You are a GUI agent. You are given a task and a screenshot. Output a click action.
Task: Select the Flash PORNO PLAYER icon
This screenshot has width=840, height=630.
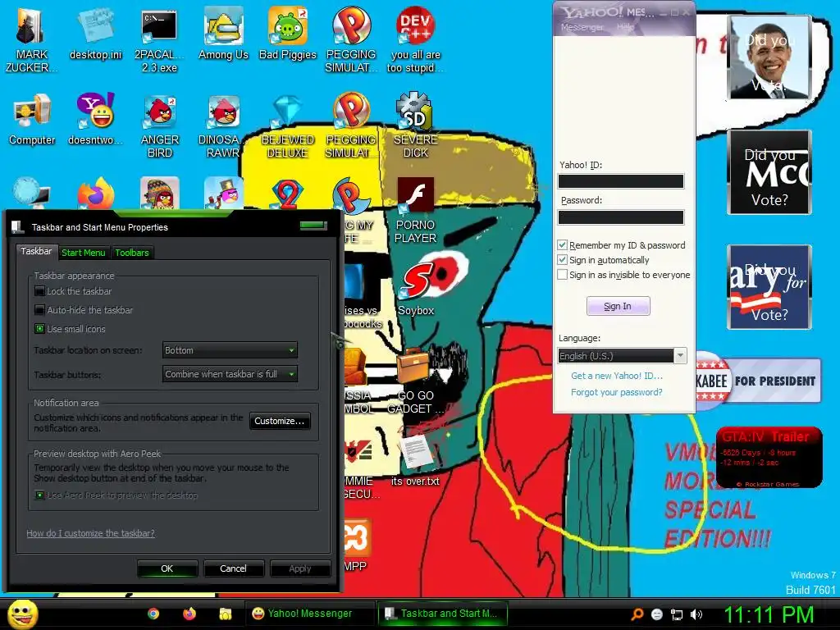tap(415, 211)
